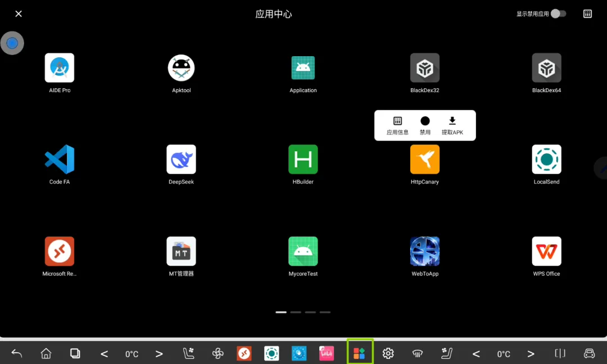The width and height of the screenshot is (607, 364).
Task: Go to home from the bottom bar
Action: click(46, 353)
